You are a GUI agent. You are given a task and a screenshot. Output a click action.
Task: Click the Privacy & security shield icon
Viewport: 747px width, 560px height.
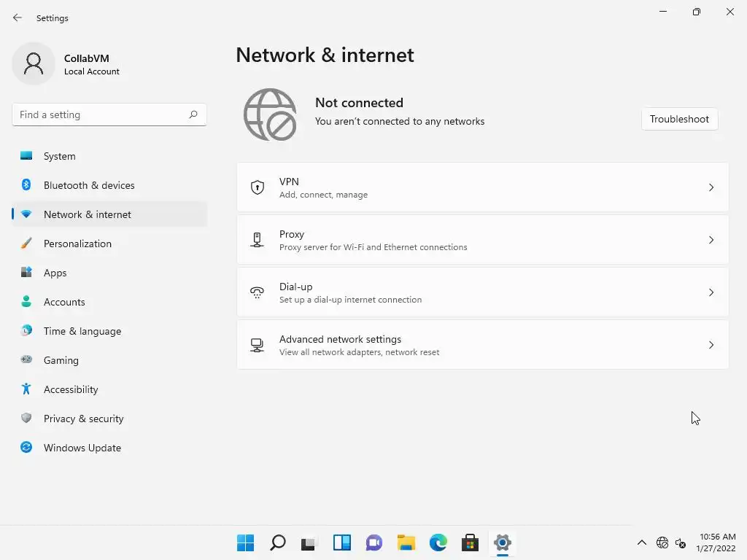[x=26, y=419]
